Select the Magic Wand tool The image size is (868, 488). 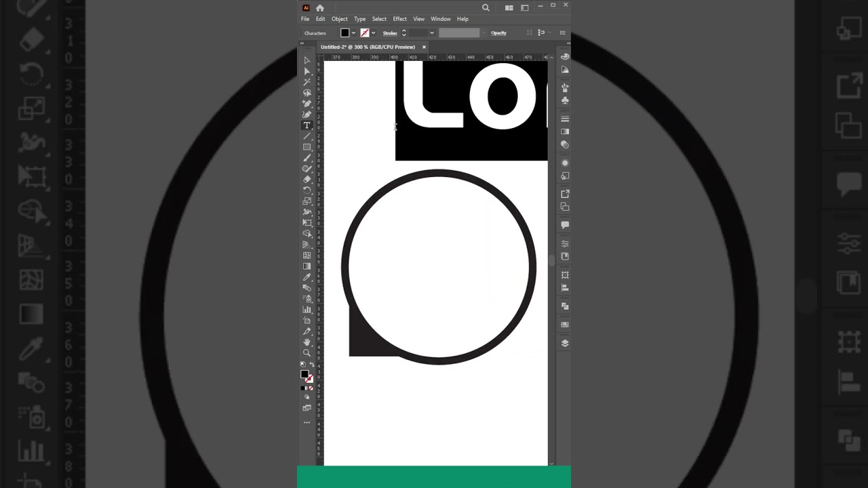307,82
